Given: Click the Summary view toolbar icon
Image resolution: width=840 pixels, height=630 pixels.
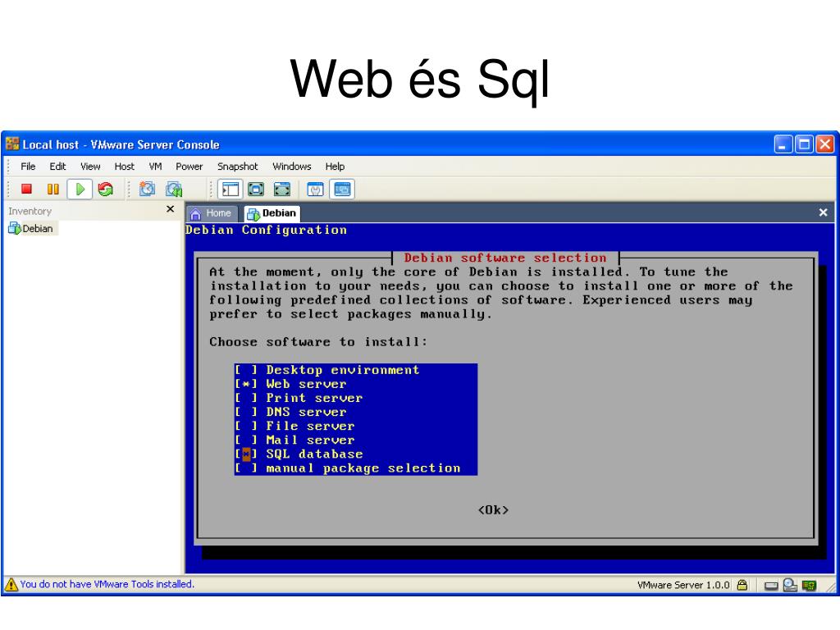Looking at the screenshot, I should [x=315, y=189].
